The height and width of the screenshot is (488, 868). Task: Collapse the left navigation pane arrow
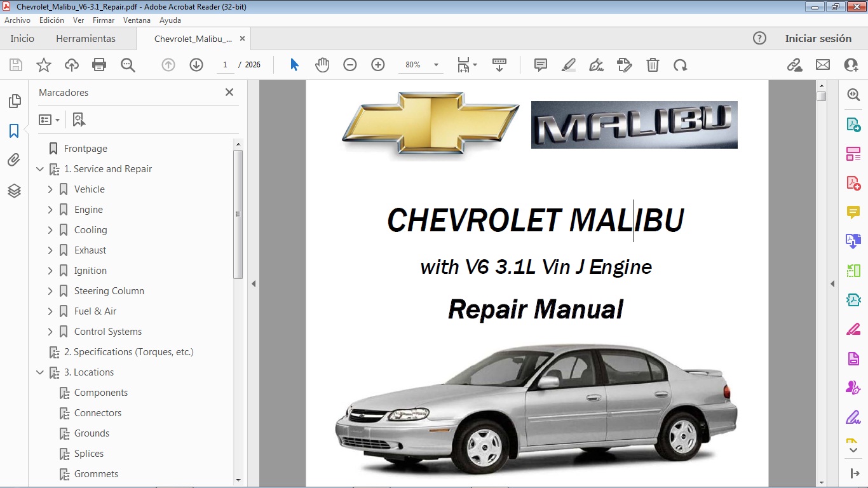pos(254,283)
